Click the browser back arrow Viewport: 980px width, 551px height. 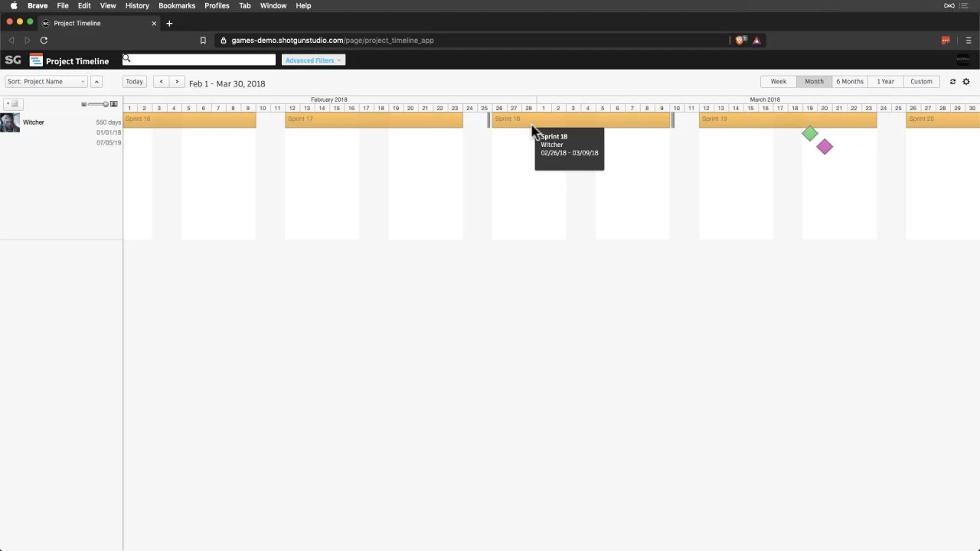pos(11,41)
